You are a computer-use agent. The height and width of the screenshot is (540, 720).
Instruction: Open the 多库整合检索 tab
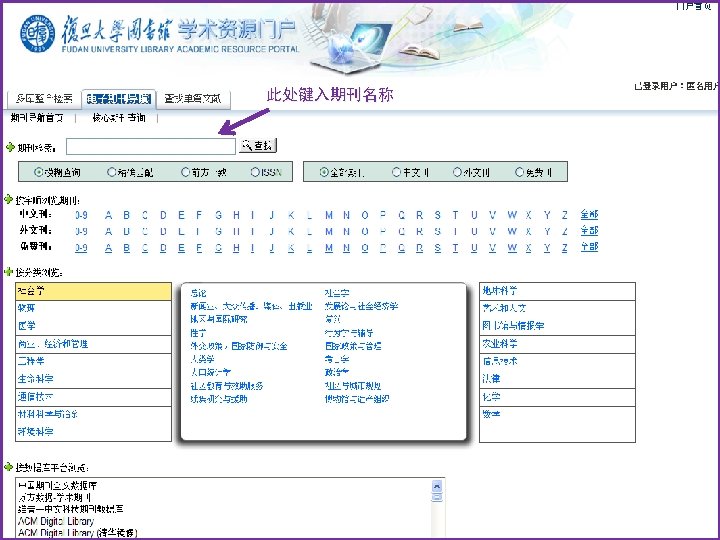coord(44,99)
